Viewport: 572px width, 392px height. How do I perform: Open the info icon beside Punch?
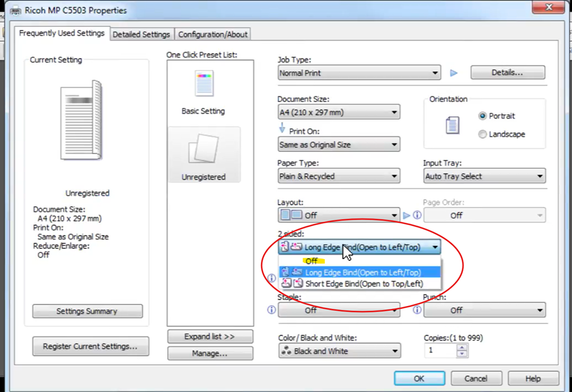click(x=417, y=310)
